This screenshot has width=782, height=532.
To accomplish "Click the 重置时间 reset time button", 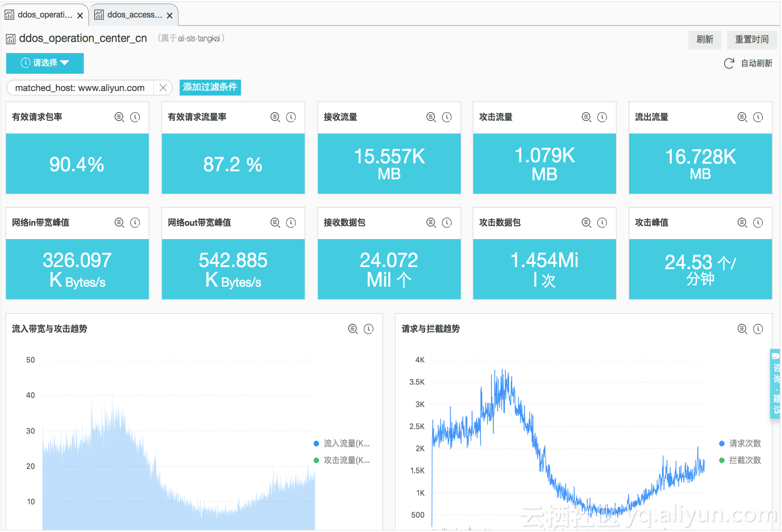I will pyautogui.click(x=752, y=40).
